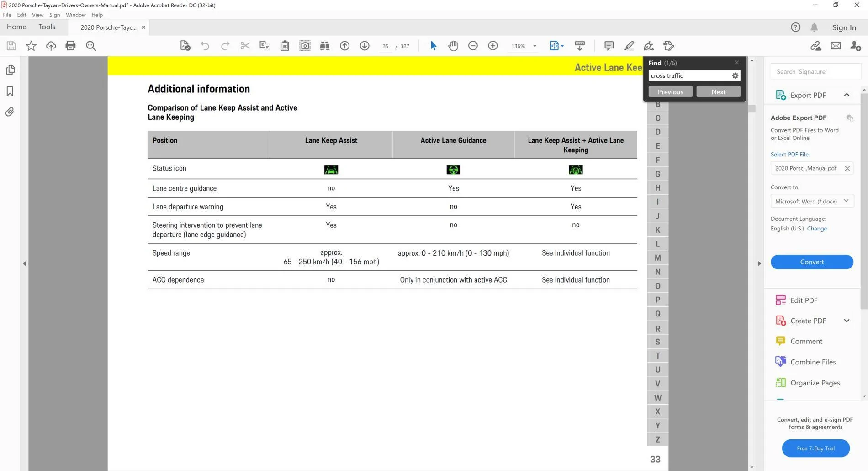Click the blue Convert button
Screen dimensions: 868x471
pyautogui.click(x=812, y=262)
